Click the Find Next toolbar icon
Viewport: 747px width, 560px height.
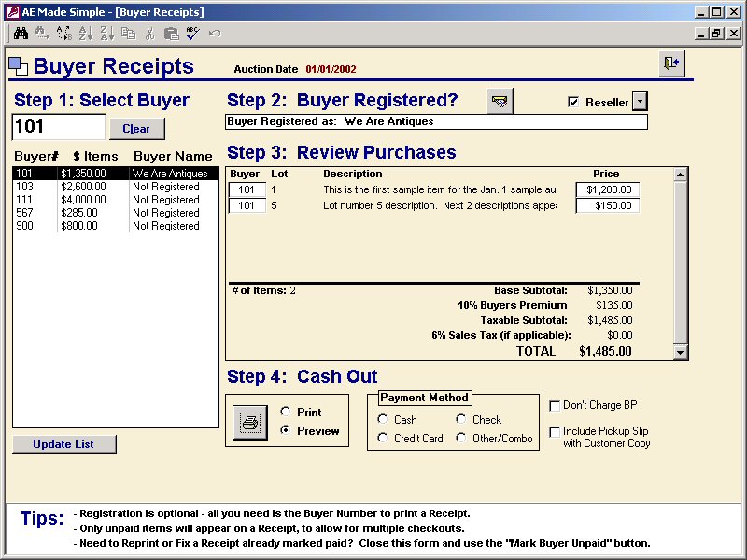point(42,34)
